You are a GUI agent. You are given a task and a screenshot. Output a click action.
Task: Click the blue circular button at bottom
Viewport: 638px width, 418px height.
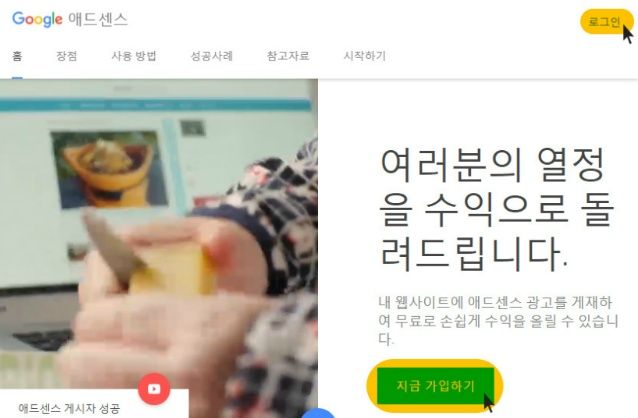coord(318,413)
